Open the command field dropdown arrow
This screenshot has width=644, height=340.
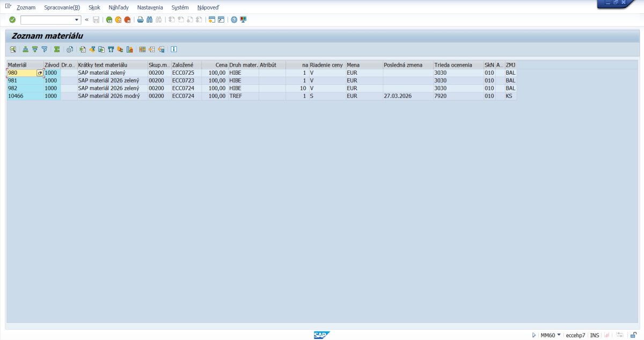coord(77,20)
